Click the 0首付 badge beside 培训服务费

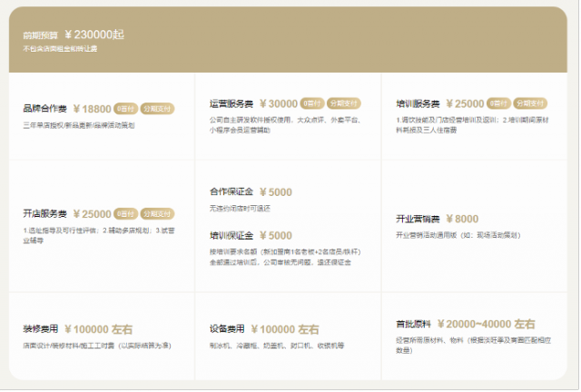(498, 103)
